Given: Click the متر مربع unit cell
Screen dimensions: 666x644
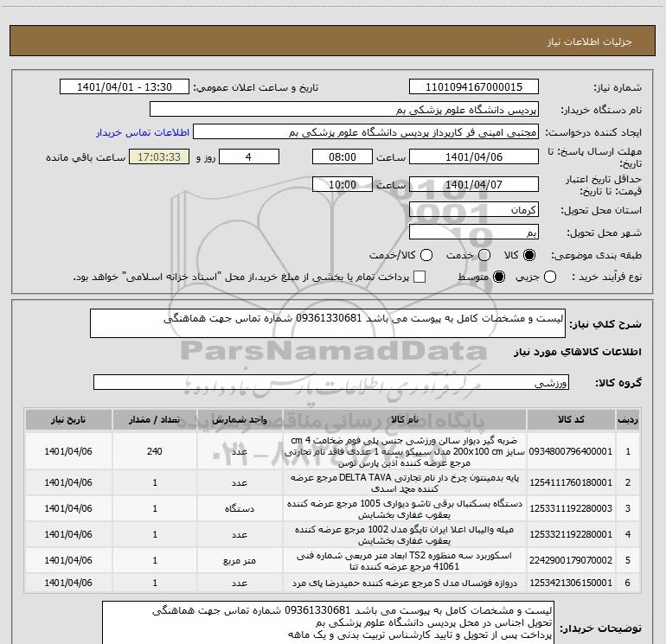Looking at the screenshot, I should tap(240, 560).
